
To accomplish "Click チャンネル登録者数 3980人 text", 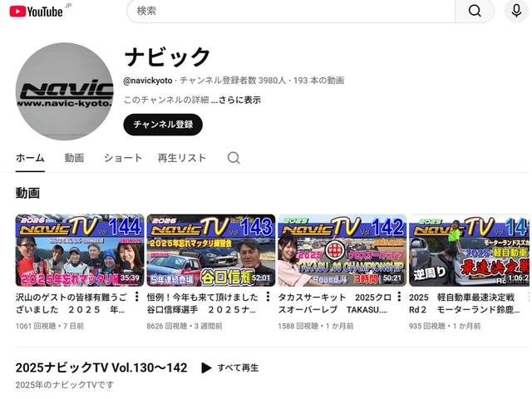I will click(233, 81).
